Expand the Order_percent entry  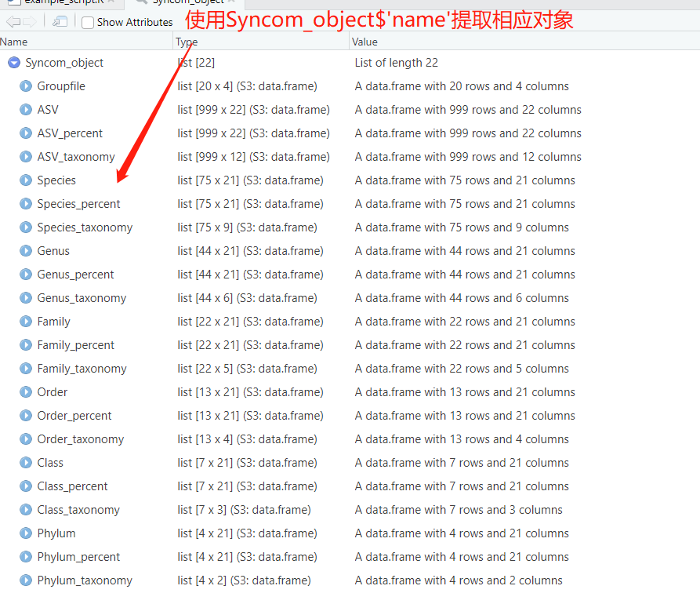(x=26, y=416)
